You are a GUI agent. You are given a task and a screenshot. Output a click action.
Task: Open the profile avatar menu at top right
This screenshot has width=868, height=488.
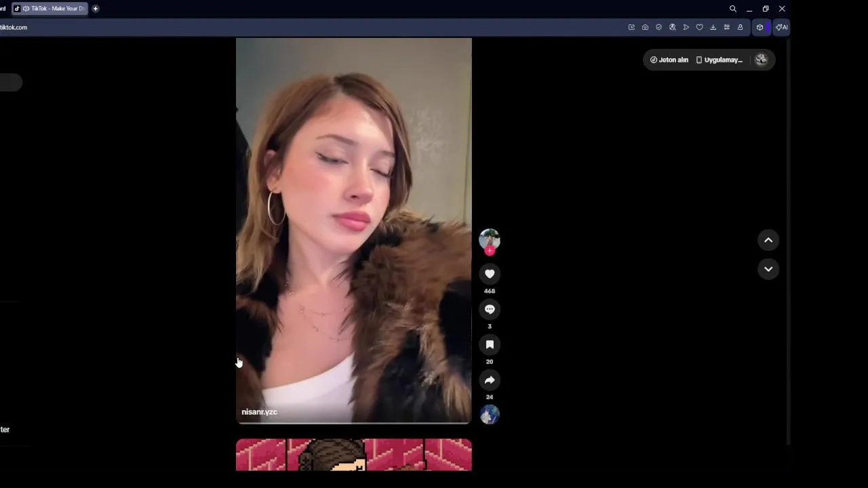pyautogui.click(x=761, y=60)
